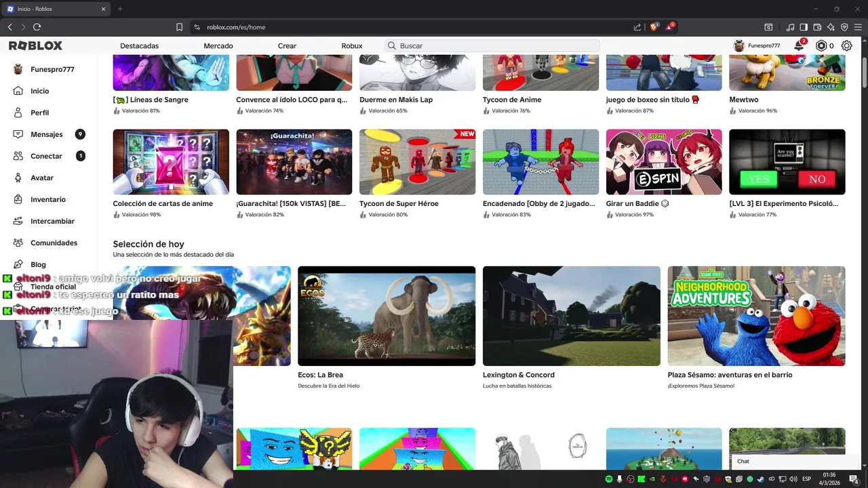Image resolution: width=868 pixels, height=488 pixels.
Task: Open the Funespro777 profile in the top bar
Action: pyautogui.click(x=757, y=45)
